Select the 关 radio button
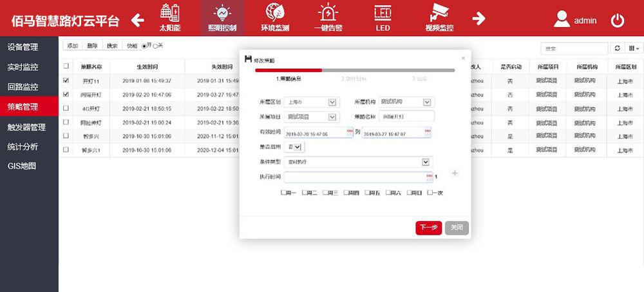The height and width of the screenshot is (292, 644). click(x=155, y=46)
